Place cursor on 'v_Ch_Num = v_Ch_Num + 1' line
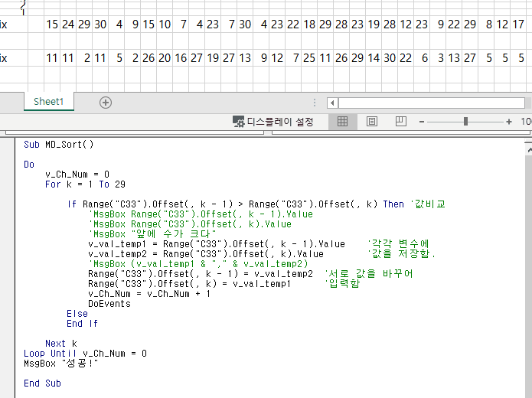532x398 pixels. [149, 294]
